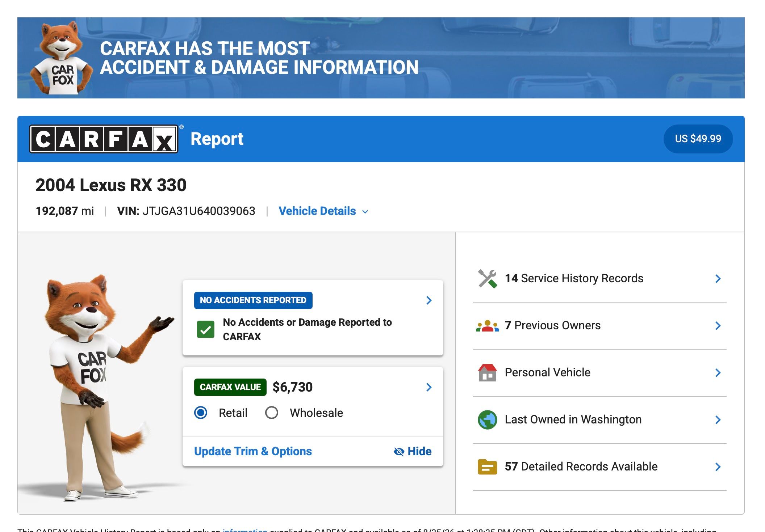Click the information link in the disclaimer

(x=245, y=530)
